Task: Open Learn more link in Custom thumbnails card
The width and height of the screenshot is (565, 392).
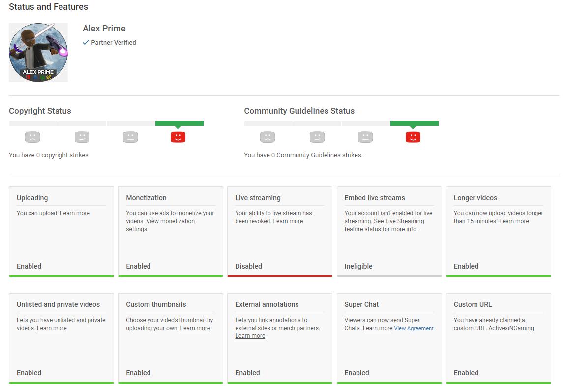Action: [x=195, y=328]
